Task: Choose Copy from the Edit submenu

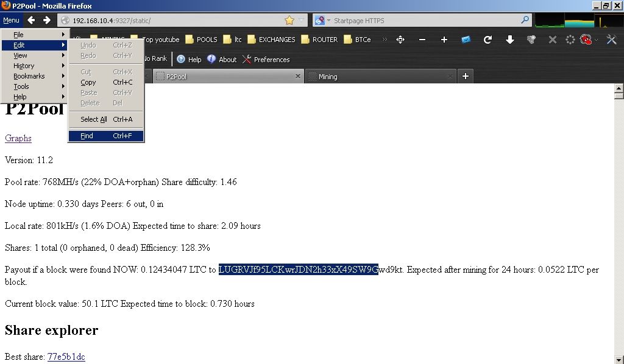Action: click(x=106, y=82)
